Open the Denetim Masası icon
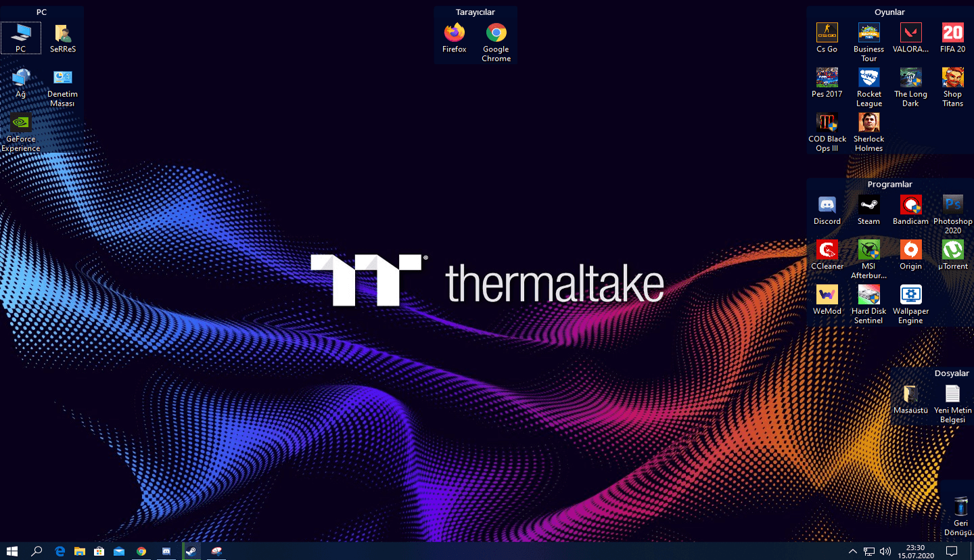 pyautogui.click(x=62, y=88)
